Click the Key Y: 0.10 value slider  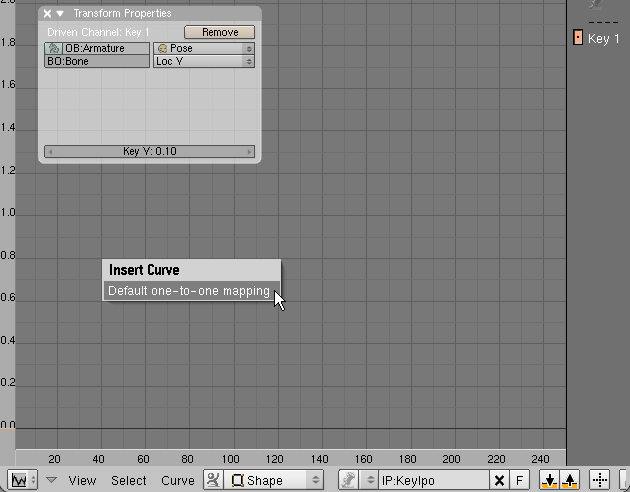(149, 151)
